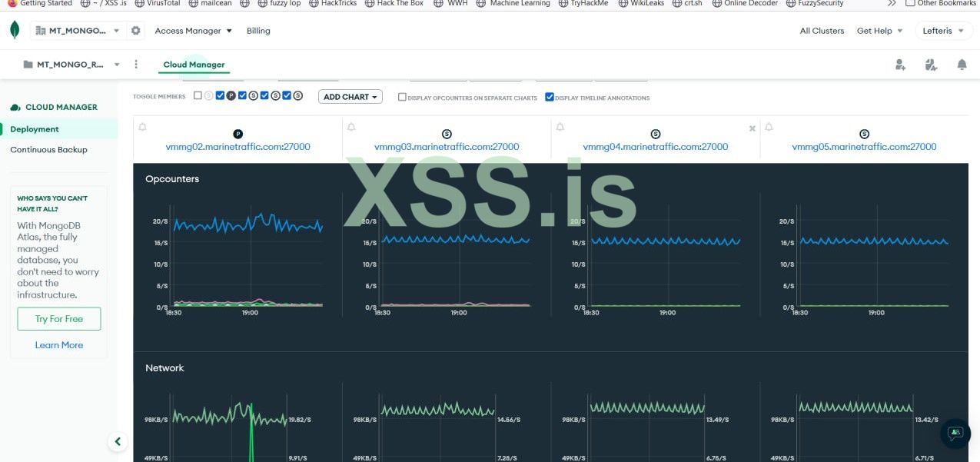Open the Lefteris user menu
This screenshot has height=462, width=980.
point(943,31)
